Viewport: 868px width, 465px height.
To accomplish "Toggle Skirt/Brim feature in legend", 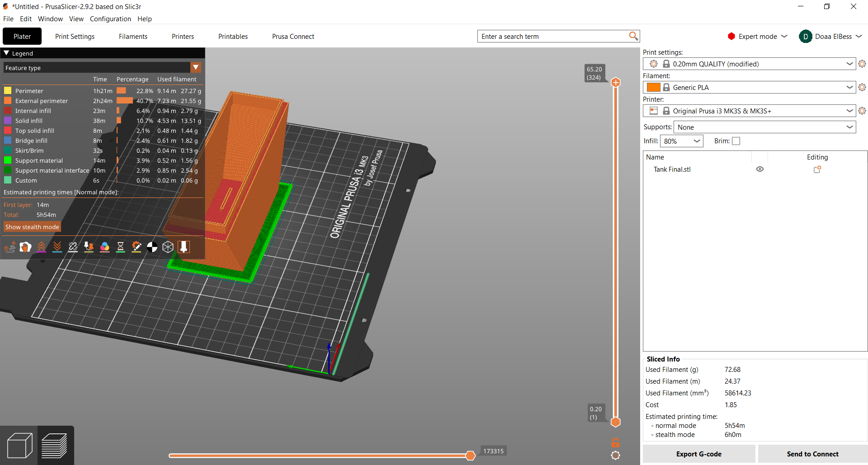I will pos(102,150).
